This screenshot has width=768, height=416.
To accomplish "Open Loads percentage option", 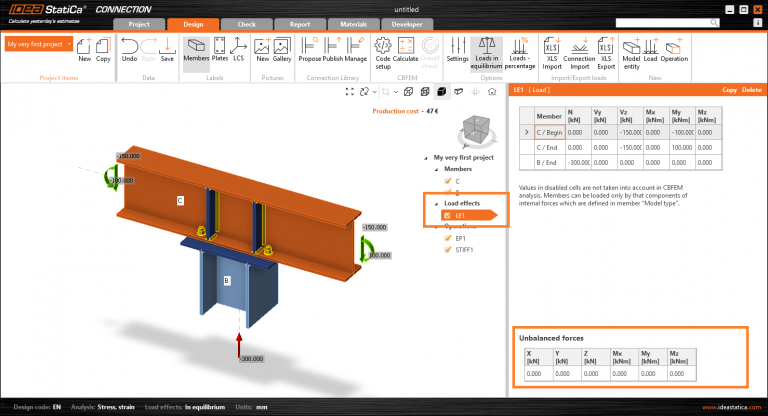I will [520, 53].
